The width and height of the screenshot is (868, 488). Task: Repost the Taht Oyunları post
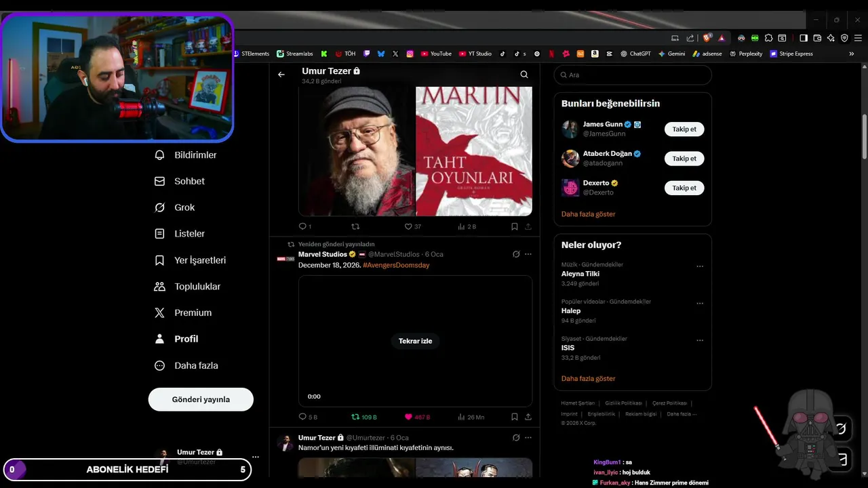click(355, 226)
